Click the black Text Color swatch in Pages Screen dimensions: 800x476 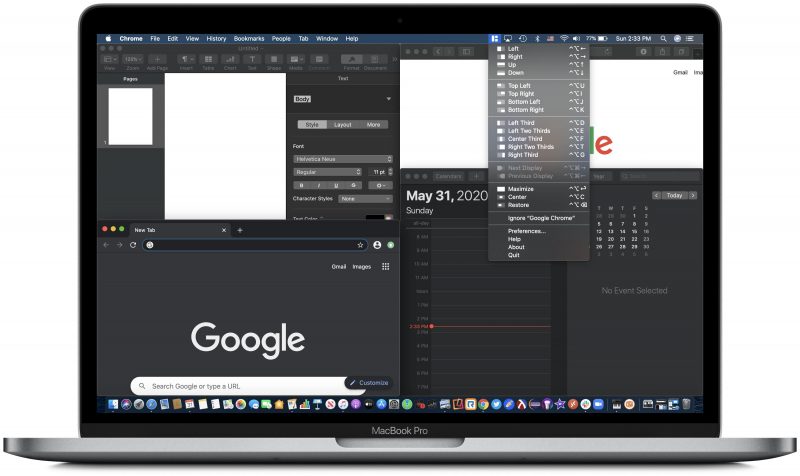tap(375, 217)
